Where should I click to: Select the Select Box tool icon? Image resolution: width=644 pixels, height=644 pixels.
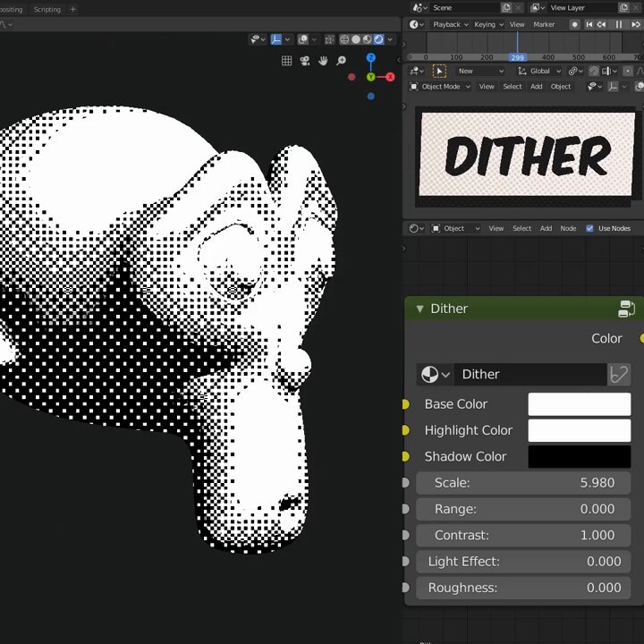click(439, 71)
